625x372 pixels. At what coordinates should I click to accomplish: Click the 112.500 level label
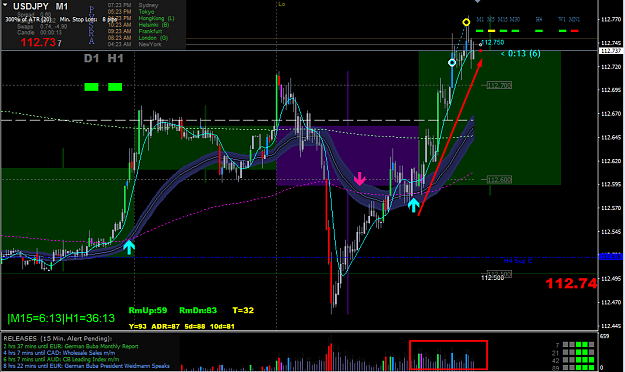click(493, 278)
